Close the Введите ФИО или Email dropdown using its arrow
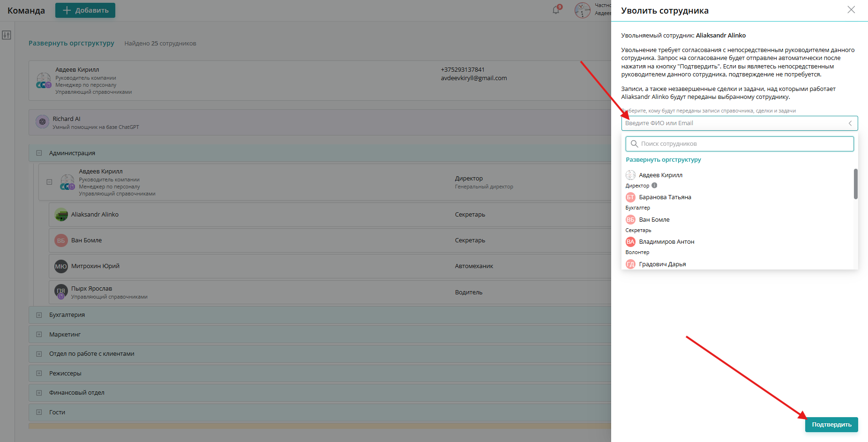 coord(850,123)
